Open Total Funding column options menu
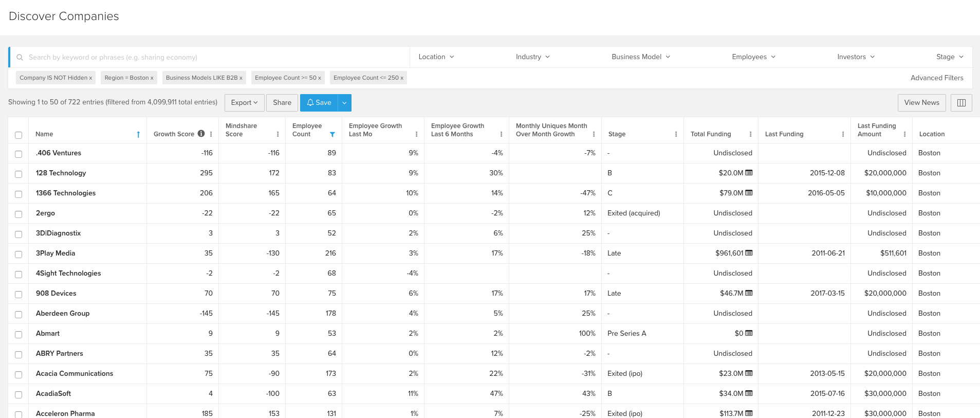 751,134
